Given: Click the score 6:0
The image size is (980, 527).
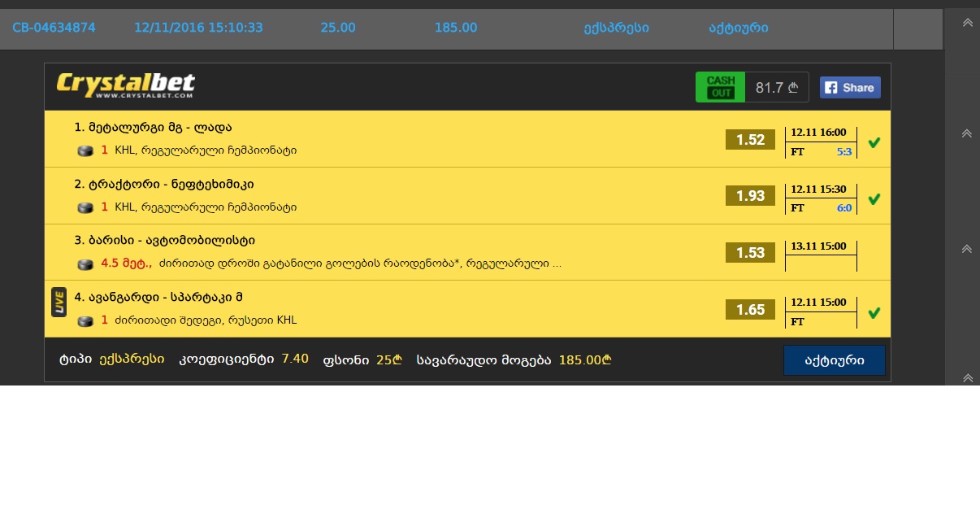Looking at the screenshot, I should (844, 208).
